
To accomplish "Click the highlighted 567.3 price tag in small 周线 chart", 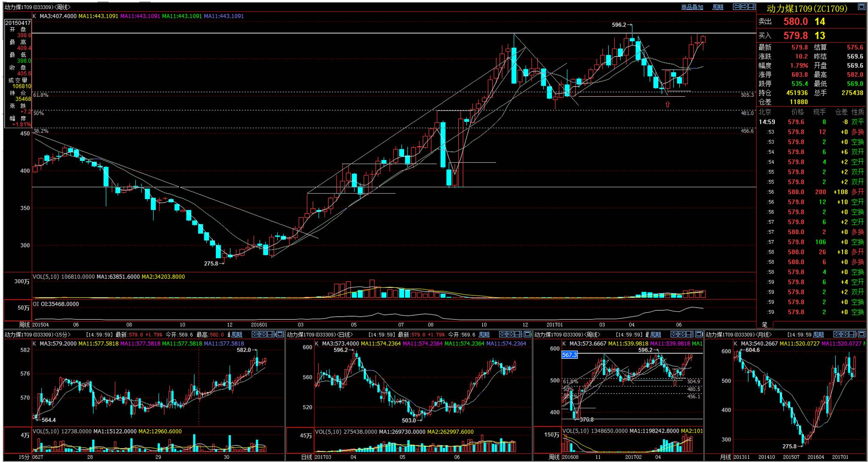I will click(x=570, y=355).
